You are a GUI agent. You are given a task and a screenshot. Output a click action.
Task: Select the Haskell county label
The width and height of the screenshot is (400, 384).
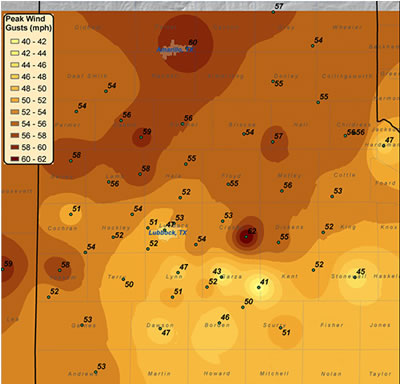tap(386, 276)
